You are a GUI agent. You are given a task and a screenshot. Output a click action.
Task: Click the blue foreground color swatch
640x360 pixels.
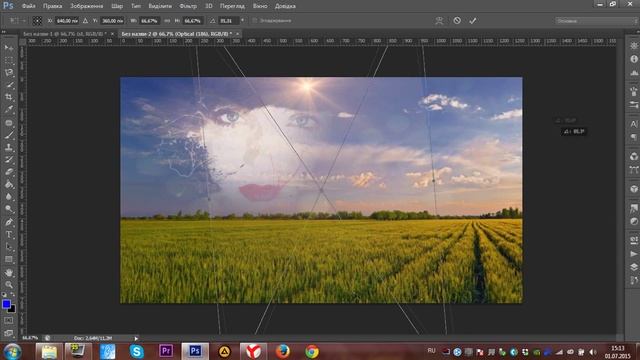pyautogui.click(x=6, y=304)
